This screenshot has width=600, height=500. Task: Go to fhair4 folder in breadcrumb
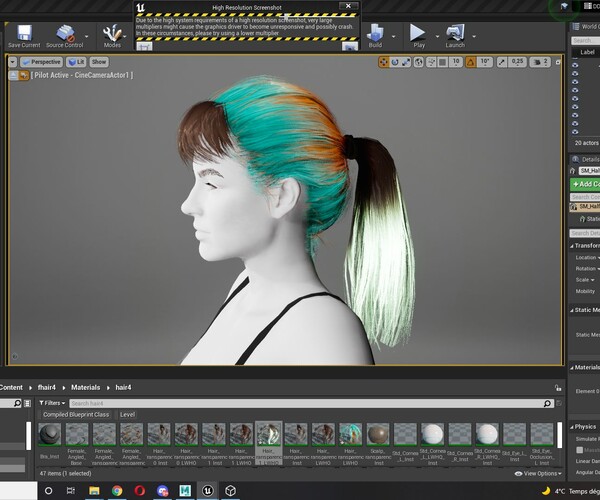point(47,388)
